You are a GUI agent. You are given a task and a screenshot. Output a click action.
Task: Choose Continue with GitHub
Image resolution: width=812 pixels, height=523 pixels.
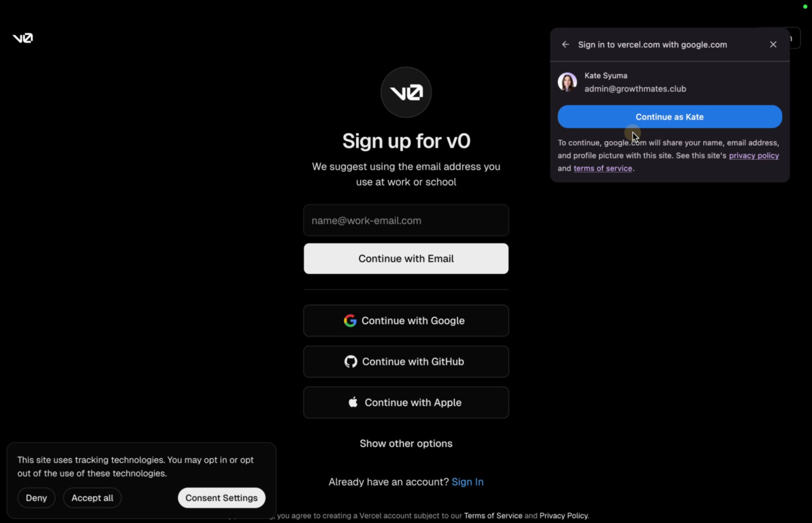click(x=406, y=362)
